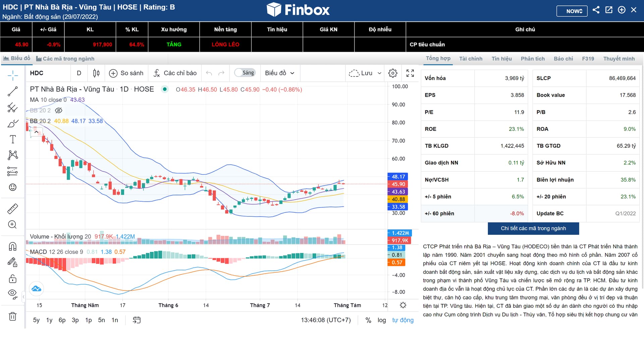Toggle stay in drawing mode
Screen dimensions: 644x337
(x=12, y=262)
